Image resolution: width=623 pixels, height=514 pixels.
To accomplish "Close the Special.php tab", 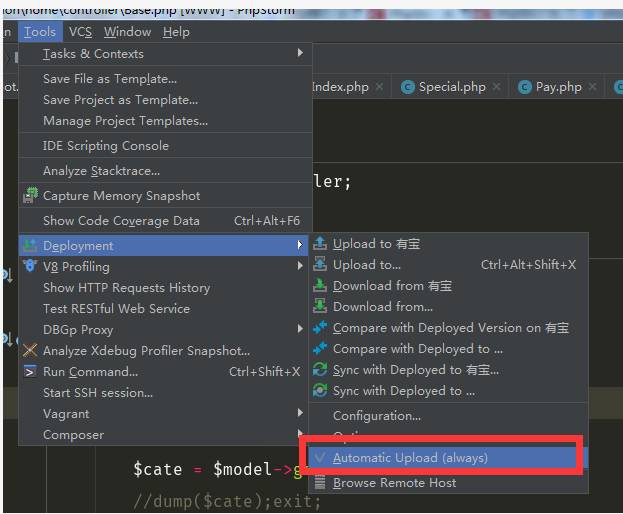I will (x=497, y=86).
